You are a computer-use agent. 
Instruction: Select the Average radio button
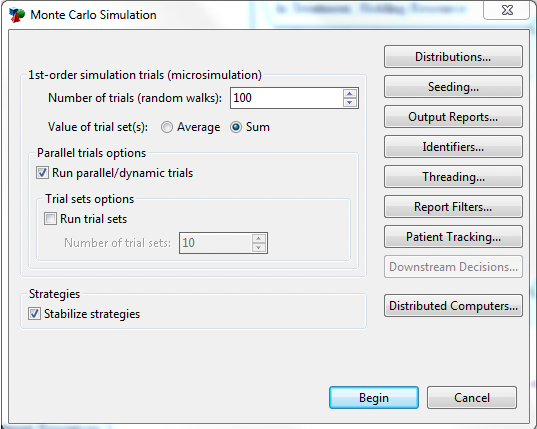[x=167, y=127]
